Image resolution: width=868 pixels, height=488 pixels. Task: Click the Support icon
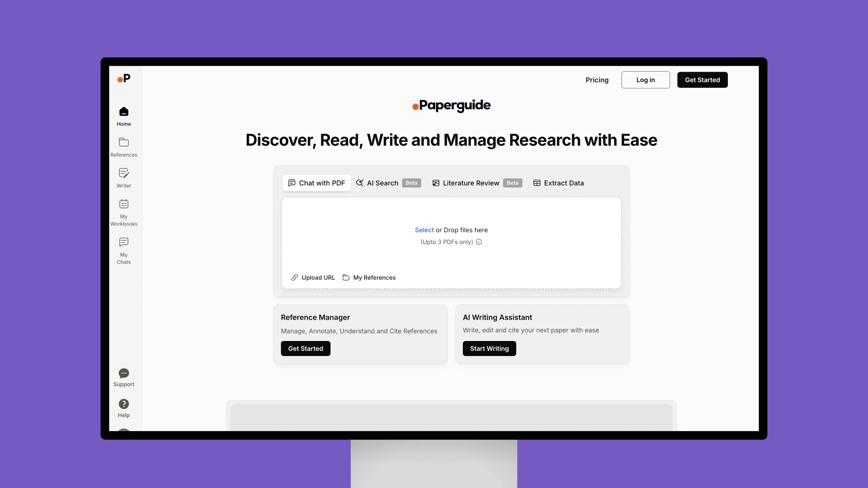click(124, 373)
